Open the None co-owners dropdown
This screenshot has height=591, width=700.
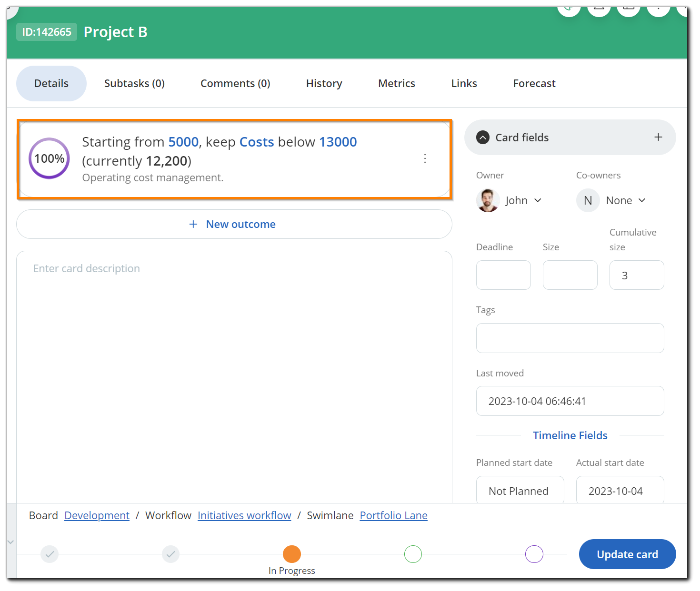point(626,200)
